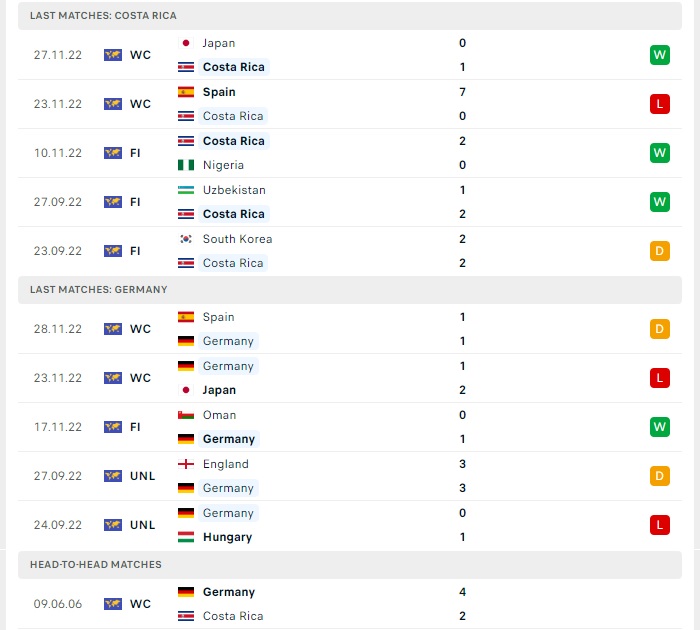Click the Japan flag in 27.11.22 match
Screen dimensions: 700x630
coord(186,43)
